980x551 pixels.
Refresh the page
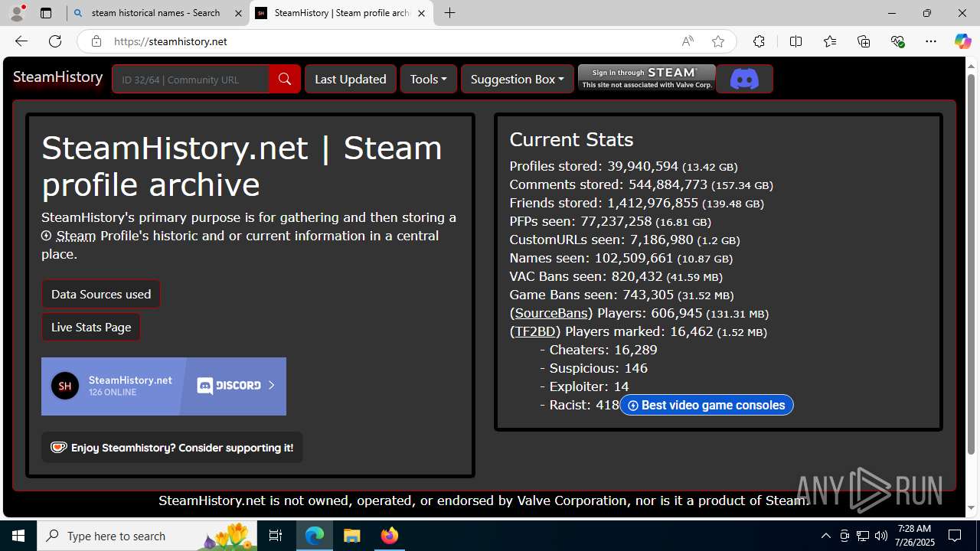55,41
